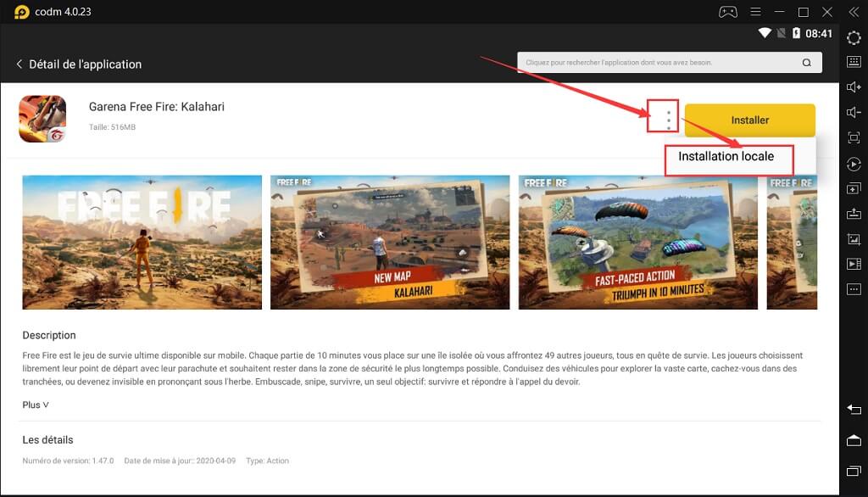The height and width of the screenshot is (497, 868).
Task: Tap the Wi-Fi status icon
Action: tap(765, 33)
